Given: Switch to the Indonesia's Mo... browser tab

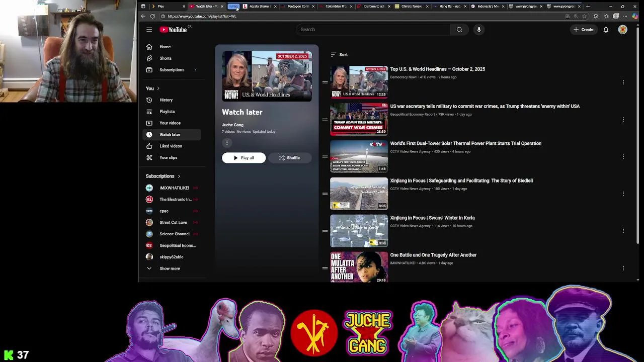Looking at the screenshot, I should [488, 6].
